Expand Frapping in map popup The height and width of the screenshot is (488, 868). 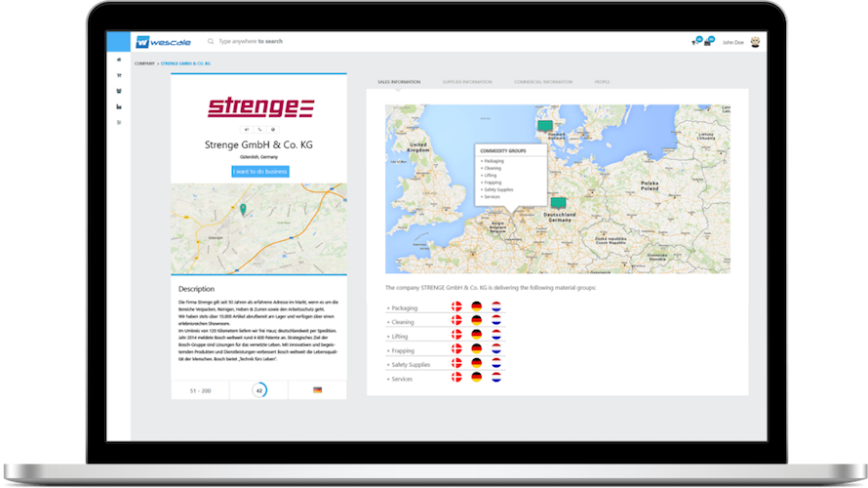pyautogui.click(x=491, y=183)
